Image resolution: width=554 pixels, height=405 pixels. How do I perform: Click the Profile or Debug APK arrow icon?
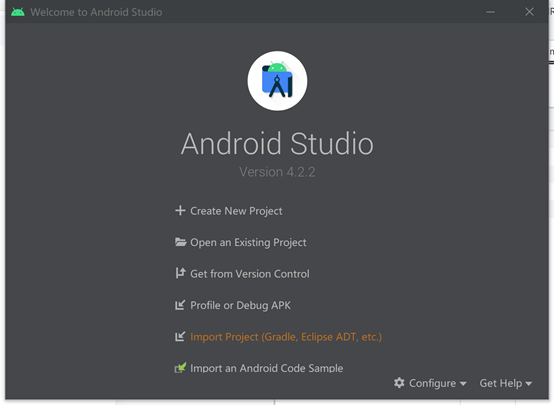tap(180, 305)
